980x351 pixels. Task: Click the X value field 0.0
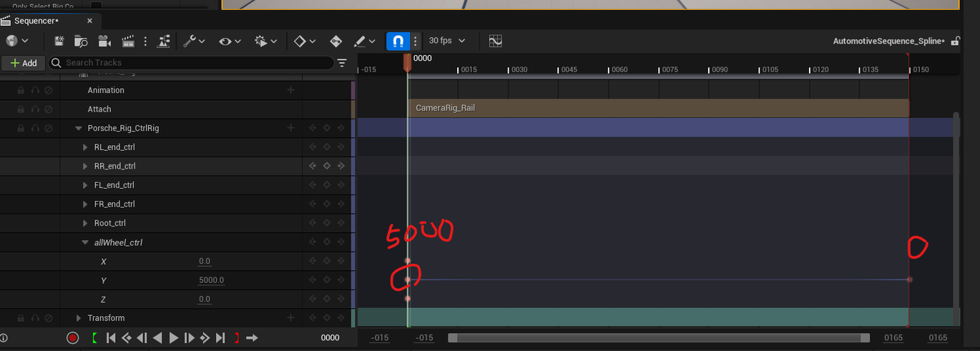(205, 261)
